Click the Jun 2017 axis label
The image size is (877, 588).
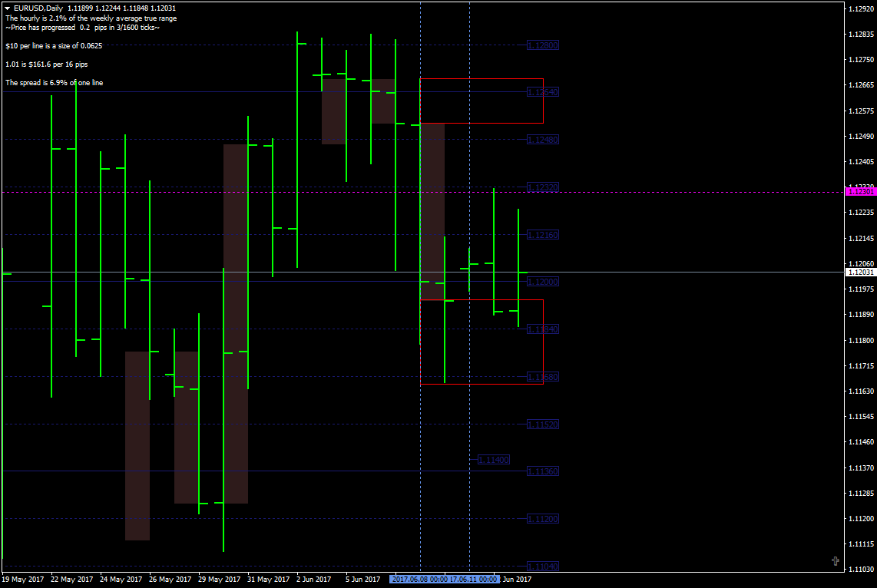516,580
